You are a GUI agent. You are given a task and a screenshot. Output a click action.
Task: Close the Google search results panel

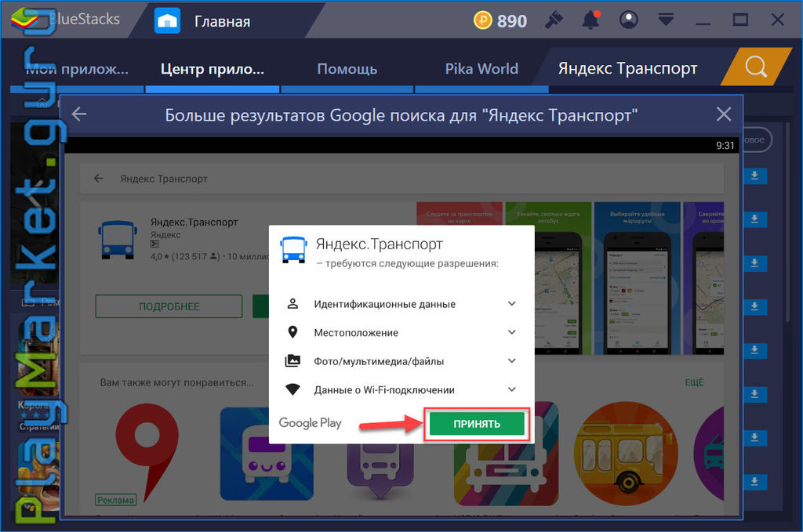pyautogui.click(x=724, y=114)
